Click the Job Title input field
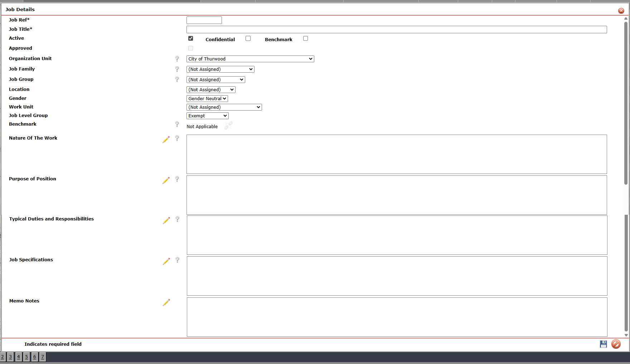Viewport: 630px width, 364px height. pos(396,29)
